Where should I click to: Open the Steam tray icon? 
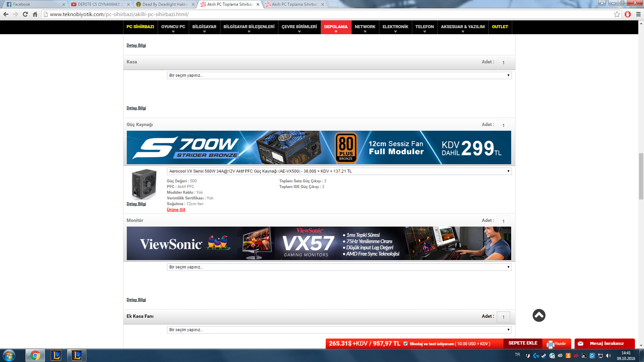click(x=544, y=356)
